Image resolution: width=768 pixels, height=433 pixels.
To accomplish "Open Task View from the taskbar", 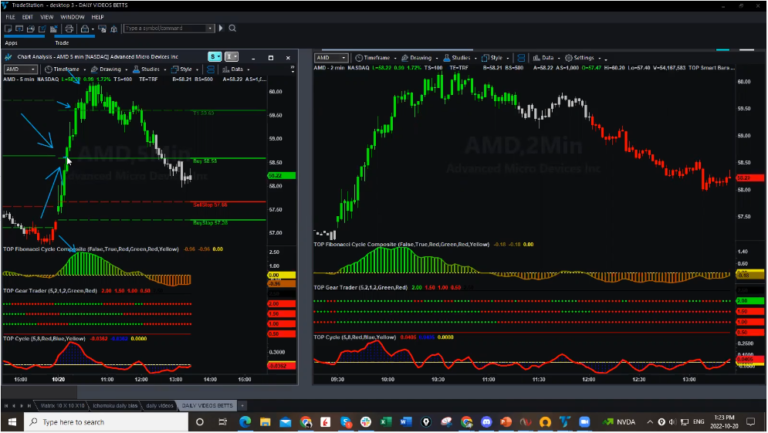I will [x=222, y=422].
